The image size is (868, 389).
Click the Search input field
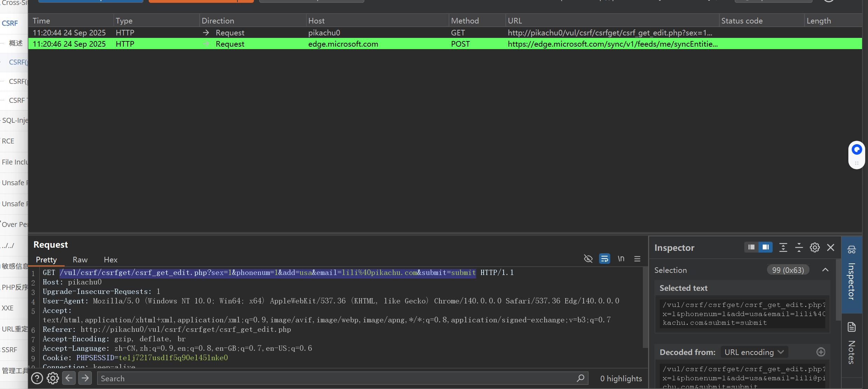337,378
